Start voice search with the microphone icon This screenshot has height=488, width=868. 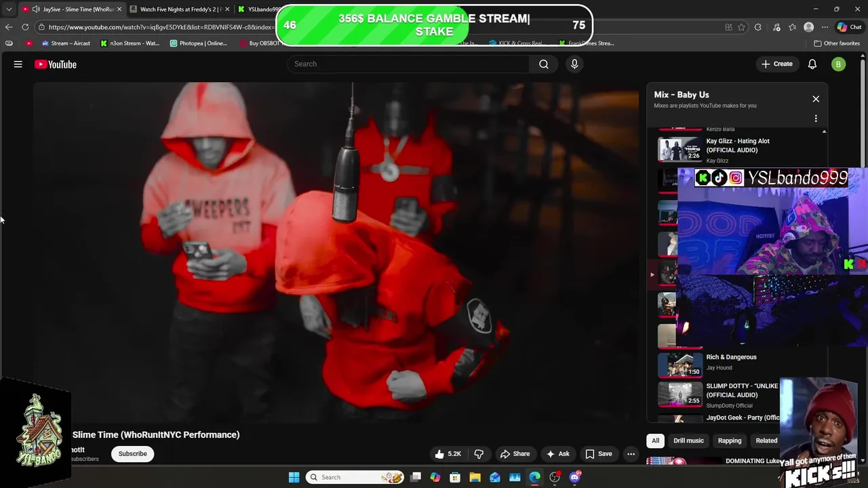click(x=574, y=64)
